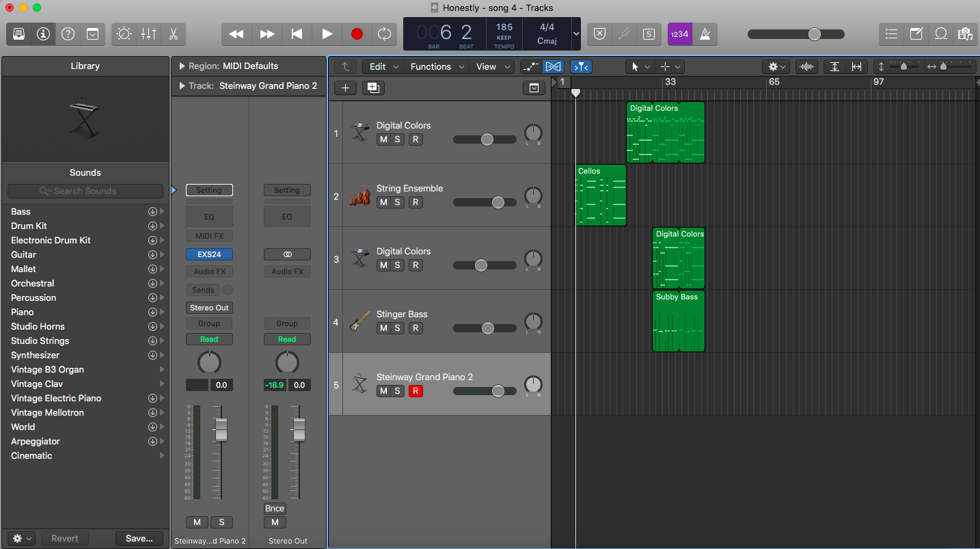The width and height of the screenshot is (980, 549).
Task: Open the Loop Browser icon
Action: (x=940, y=34)
